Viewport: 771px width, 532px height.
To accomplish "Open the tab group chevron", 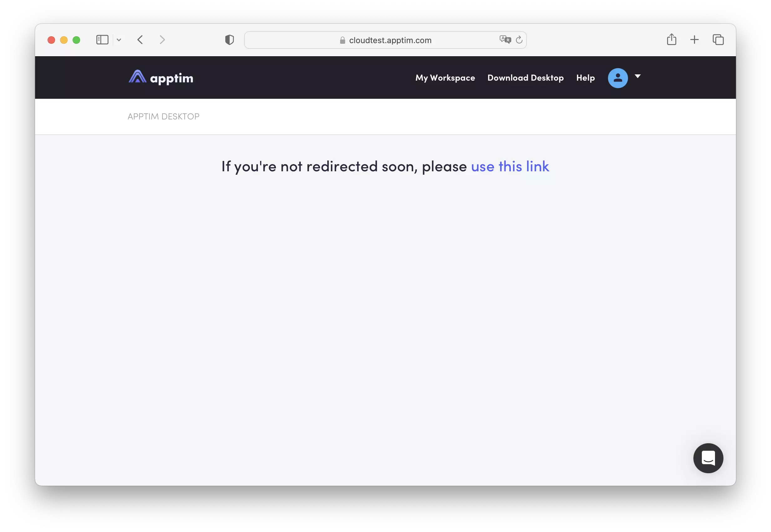I will (119, 40).
